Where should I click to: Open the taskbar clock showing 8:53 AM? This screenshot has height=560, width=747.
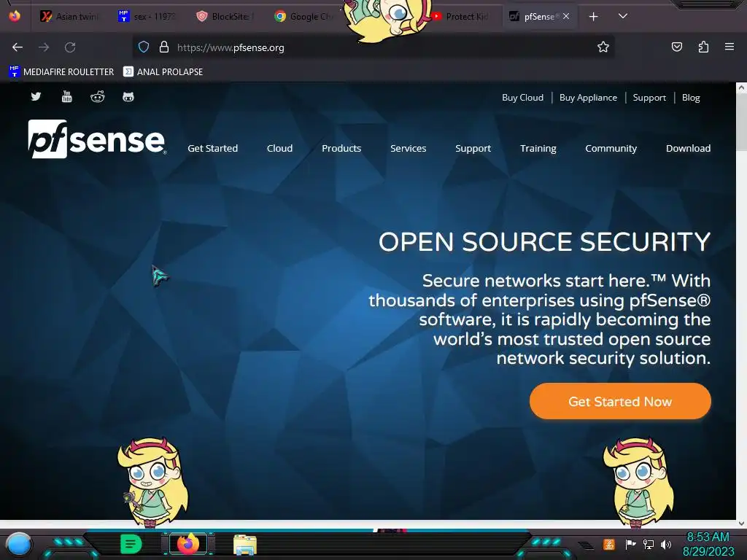coord(708,544)
